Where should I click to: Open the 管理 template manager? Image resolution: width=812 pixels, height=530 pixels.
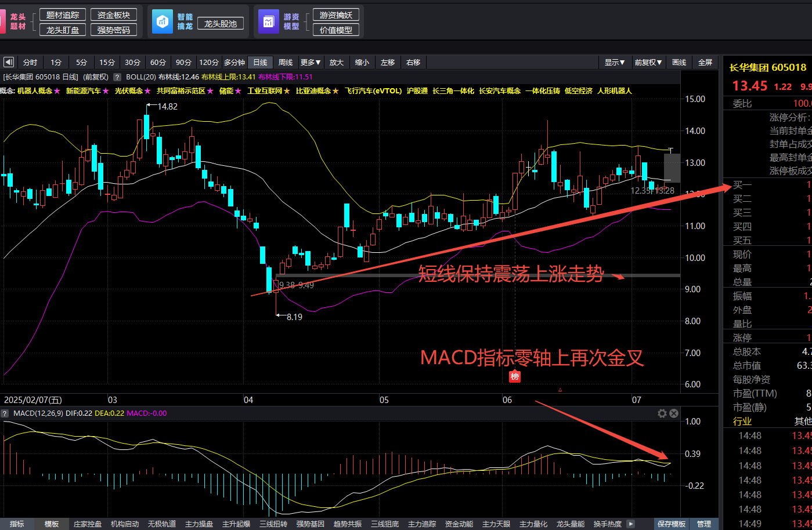point(704,524)
